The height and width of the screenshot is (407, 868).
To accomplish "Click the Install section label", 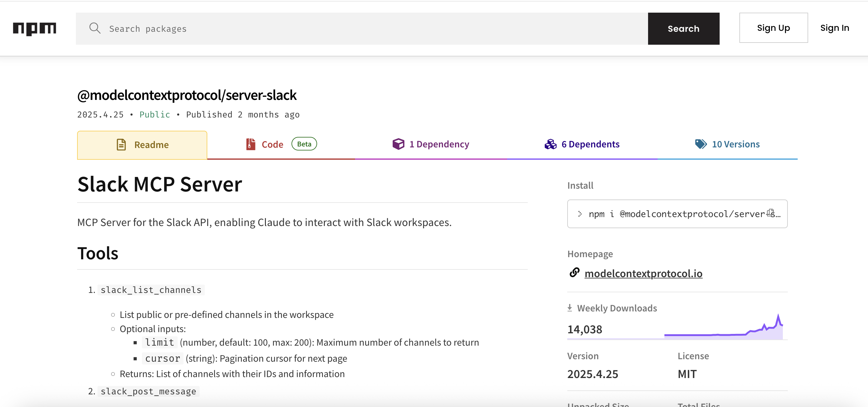I will (580, 185).
